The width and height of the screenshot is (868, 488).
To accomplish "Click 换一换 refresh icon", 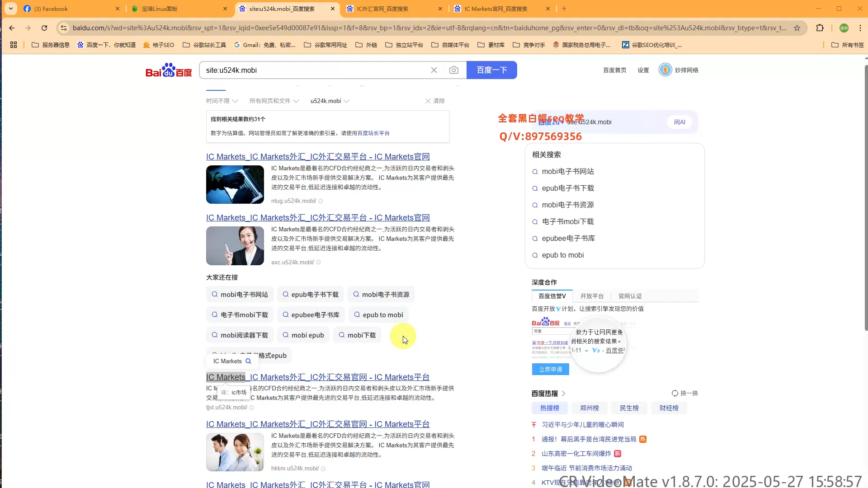I will click(x=675, y=393).
